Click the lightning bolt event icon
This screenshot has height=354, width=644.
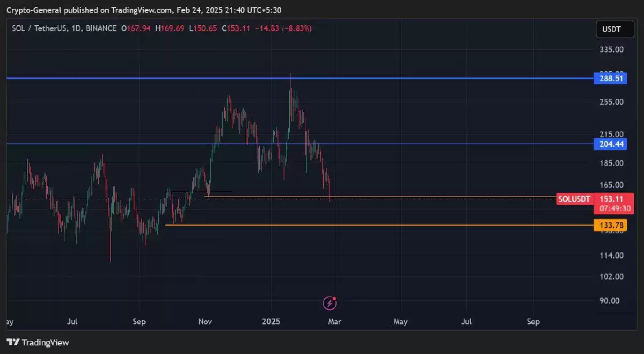(330, 304)
